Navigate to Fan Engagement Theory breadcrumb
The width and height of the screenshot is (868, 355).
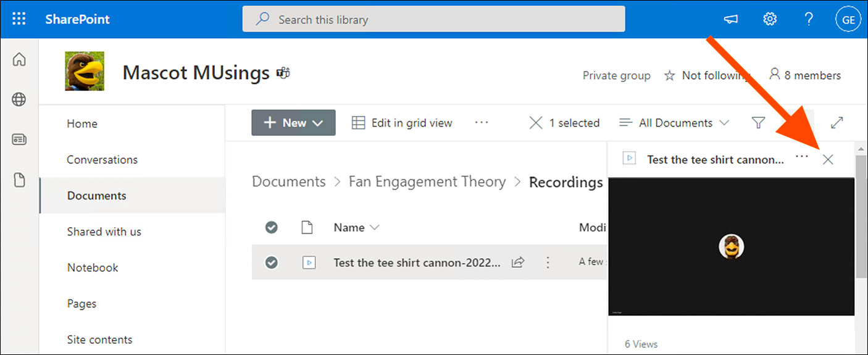point(427,182)
